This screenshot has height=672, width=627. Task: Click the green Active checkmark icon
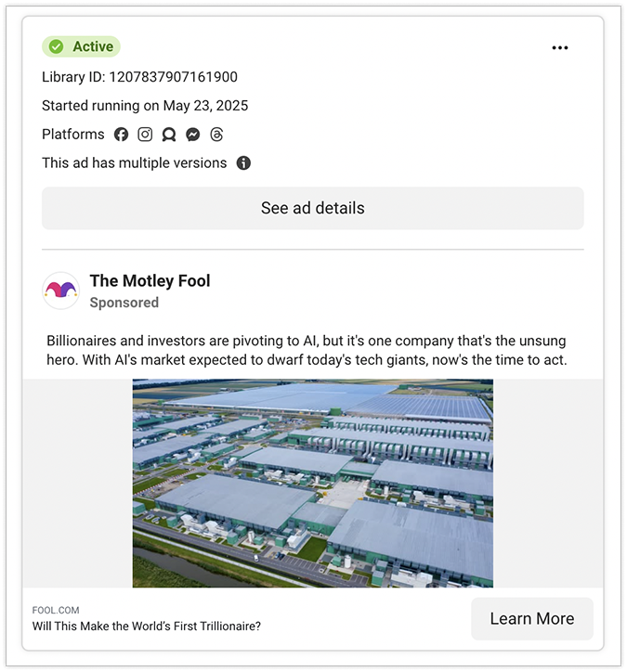coord(57,47)
